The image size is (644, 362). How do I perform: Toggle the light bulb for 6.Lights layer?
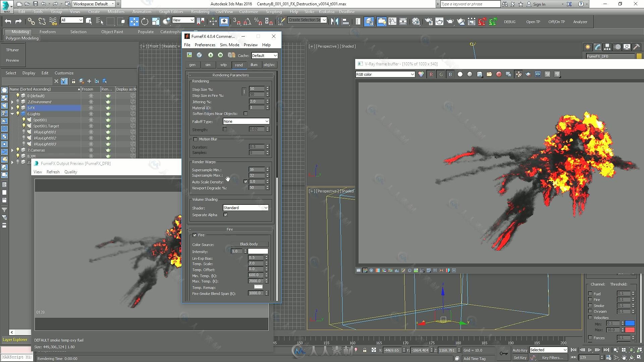(18, 114)
